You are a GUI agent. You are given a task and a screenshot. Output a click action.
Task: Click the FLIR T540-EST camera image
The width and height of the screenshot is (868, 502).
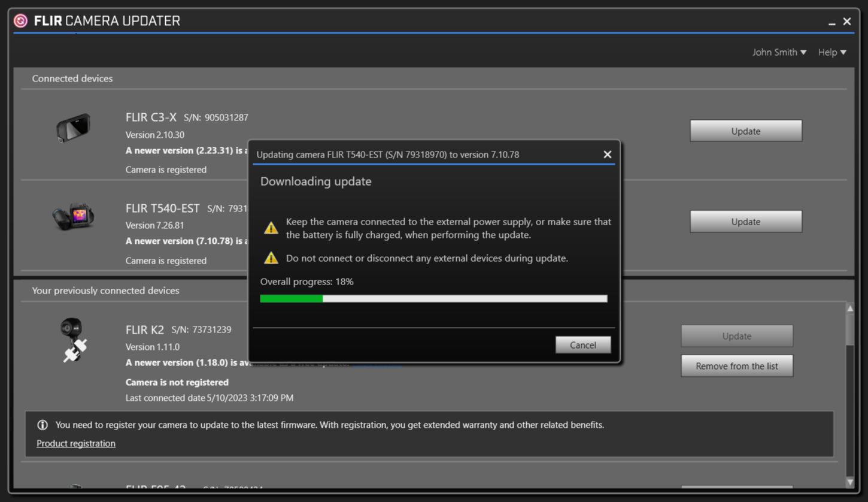point(74,216)
